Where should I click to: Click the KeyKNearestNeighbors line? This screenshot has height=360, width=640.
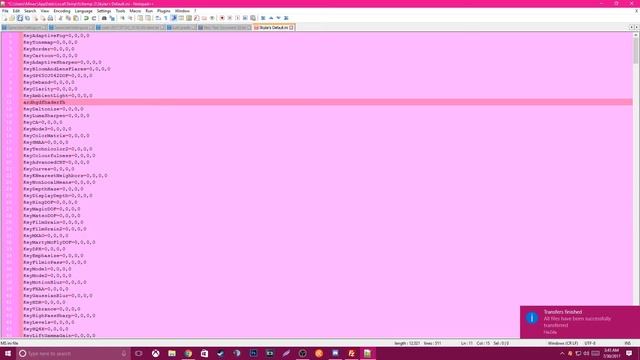pos(65,176)
